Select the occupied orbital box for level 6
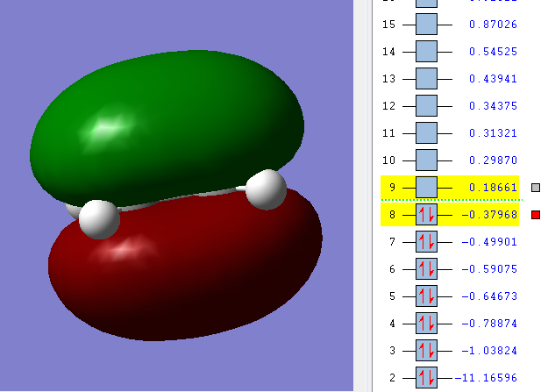Viewport: 548px width, 392px height. point(426,269)
